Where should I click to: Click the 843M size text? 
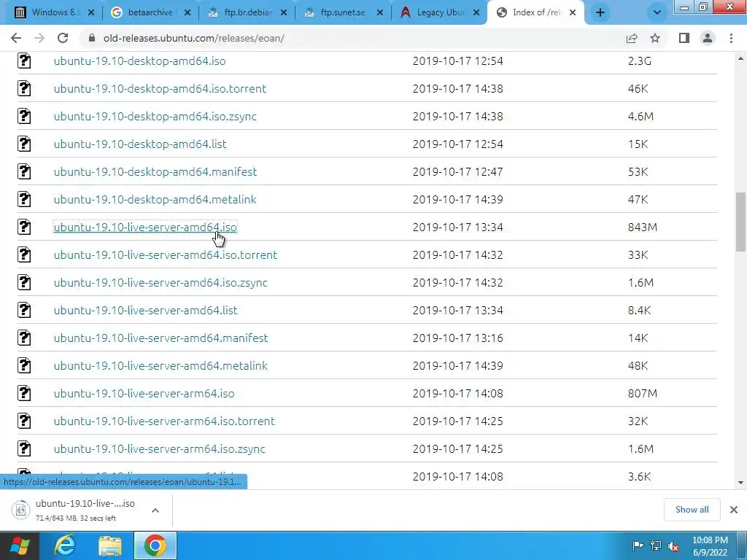coord(642,227)
